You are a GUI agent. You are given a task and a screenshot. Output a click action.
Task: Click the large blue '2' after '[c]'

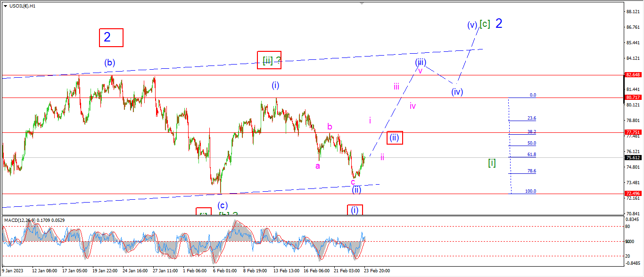[x=499, y=24]
